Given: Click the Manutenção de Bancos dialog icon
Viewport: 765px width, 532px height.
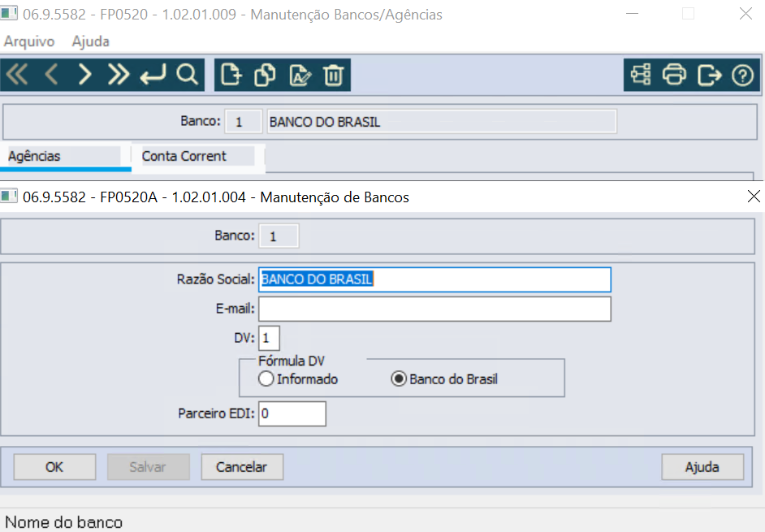Looking at the screenshot, I should 9,197.
